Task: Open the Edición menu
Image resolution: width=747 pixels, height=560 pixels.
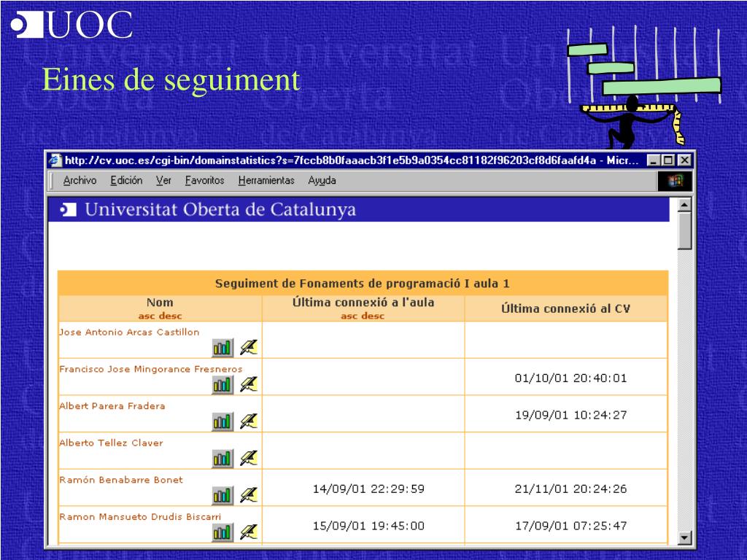Action: pyautogui.click(x=126, y=181)
